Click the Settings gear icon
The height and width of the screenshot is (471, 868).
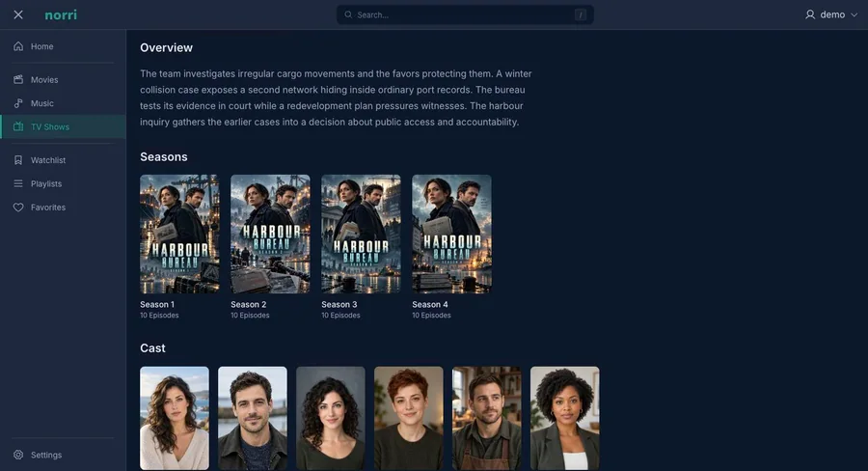pos(18,455)
